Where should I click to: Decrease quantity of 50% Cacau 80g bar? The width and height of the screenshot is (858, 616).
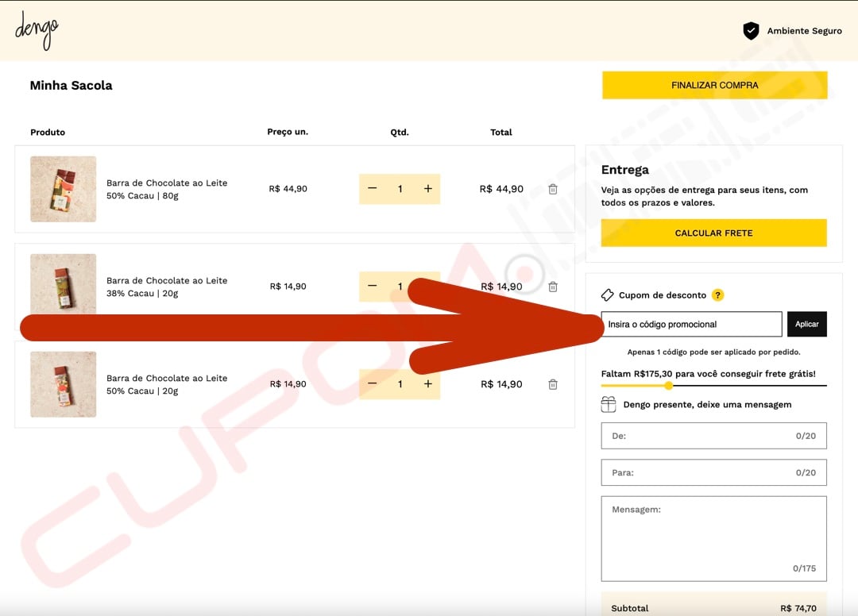coord(373,189)
